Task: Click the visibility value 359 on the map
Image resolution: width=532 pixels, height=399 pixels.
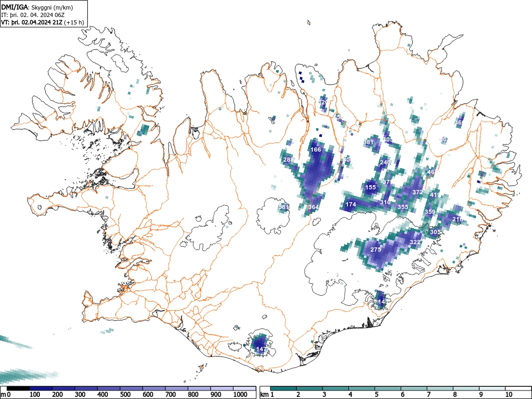Action: pos(430,212)
